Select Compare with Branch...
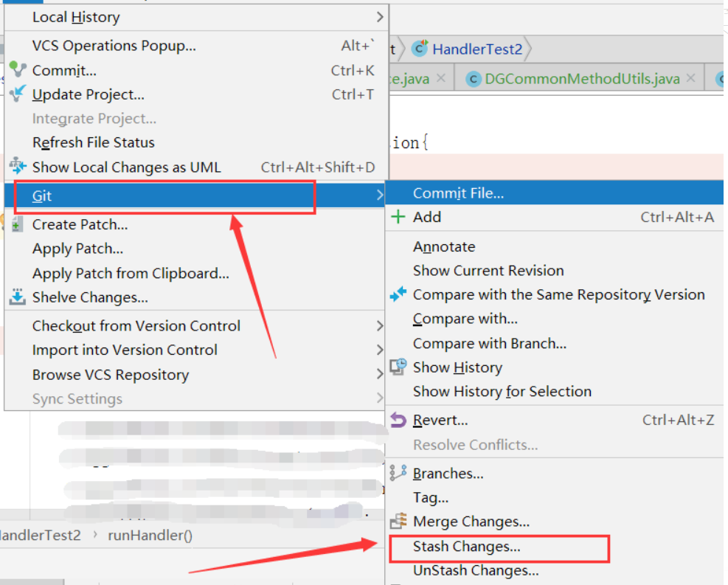728x585 pixels. click(555, 344)
